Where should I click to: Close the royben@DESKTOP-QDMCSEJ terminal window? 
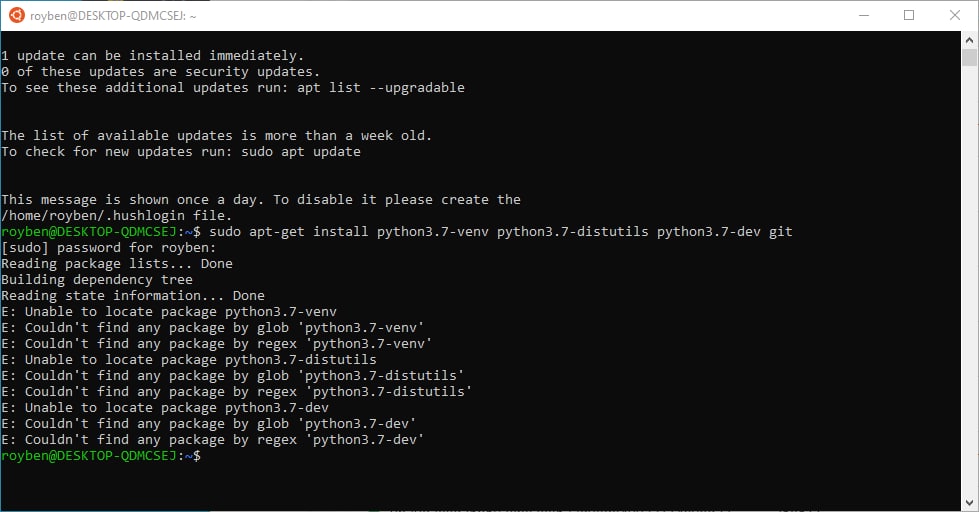pos(955,15)
